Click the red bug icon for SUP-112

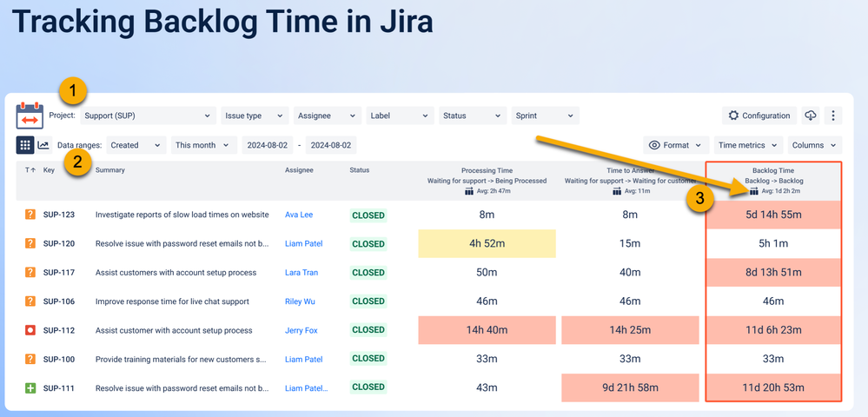(30, 330)
